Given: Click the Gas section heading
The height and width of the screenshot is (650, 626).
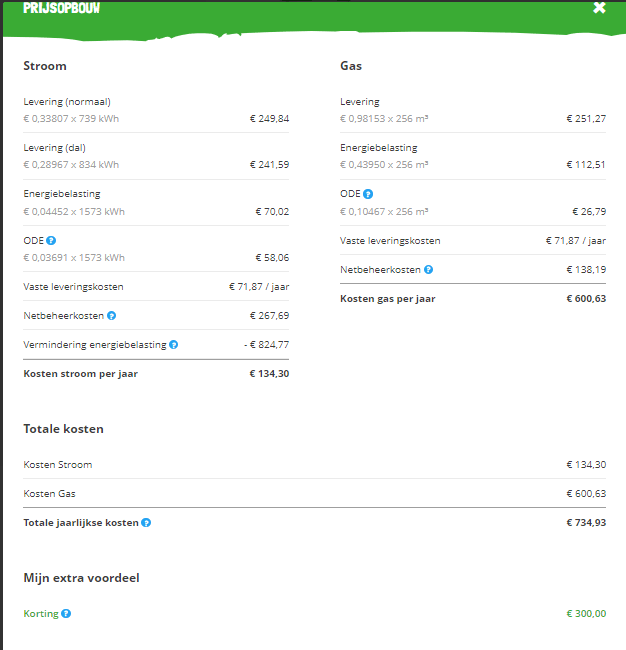Looking at the screenshot, I should pos(351,66).
